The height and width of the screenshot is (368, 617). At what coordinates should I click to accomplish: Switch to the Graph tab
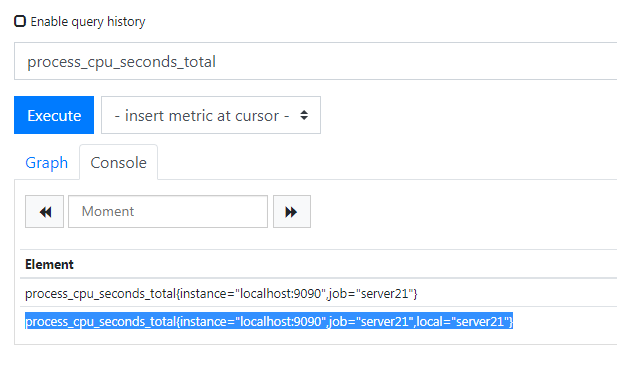point(46,163)
